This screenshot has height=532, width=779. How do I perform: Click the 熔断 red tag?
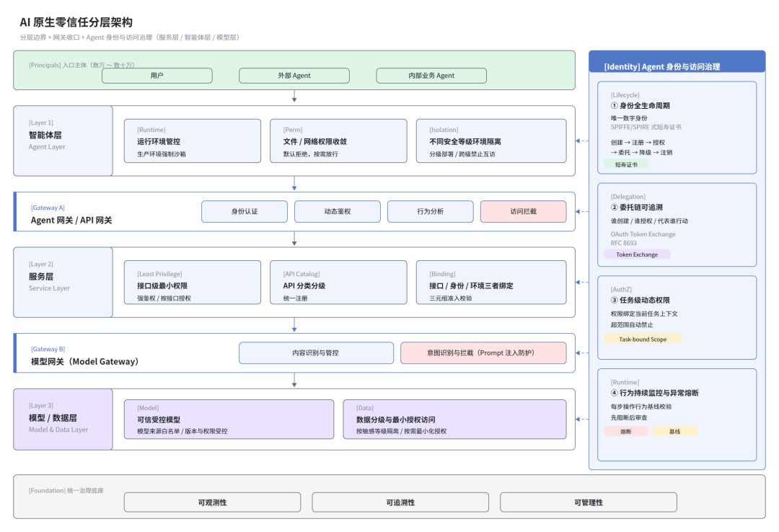pos(626,432)
